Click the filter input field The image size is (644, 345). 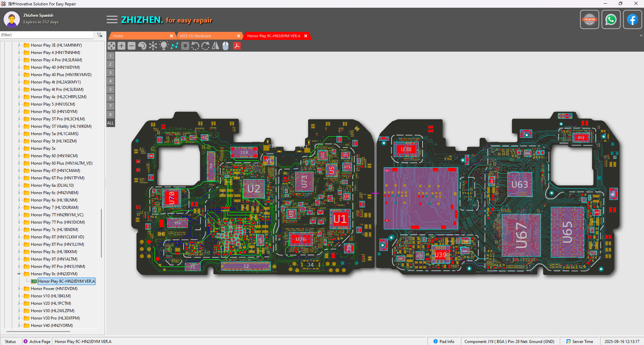[x=47, y=35]
